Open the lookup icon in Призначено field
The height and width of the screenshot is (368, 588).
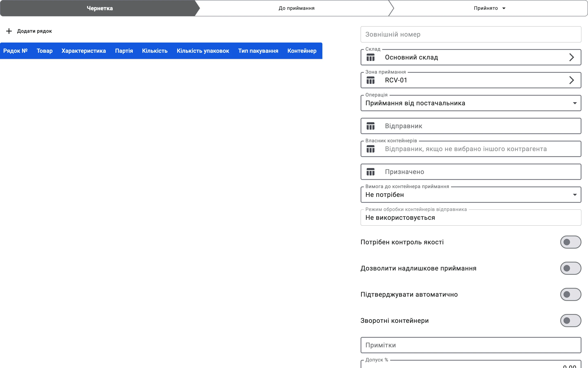(370, 172)
